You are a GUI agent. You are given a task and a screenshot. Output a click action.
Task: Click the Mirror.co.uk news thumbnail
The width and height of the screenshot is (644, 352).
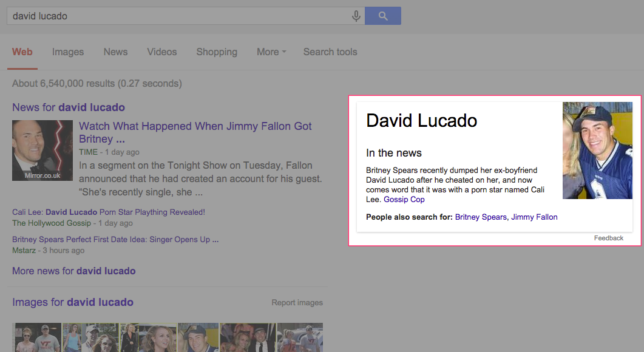(x=42, y=151)
